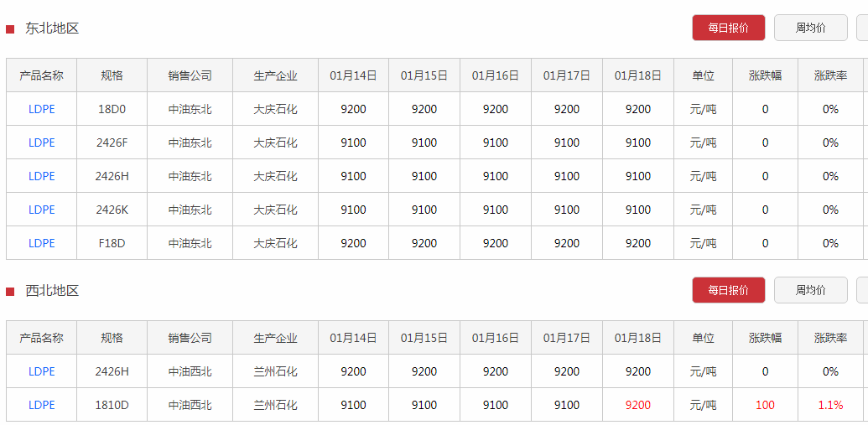The image size is (868, 425).
Task: Open LDPE link for 兰州石化 2426H row
Action: pos(42,371)
